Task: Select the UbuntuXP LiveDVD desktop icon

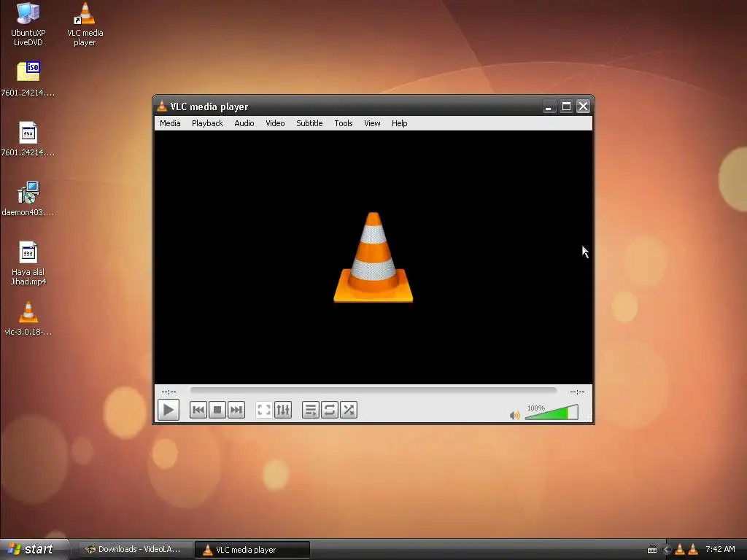Action: click(x=28, y=24)
